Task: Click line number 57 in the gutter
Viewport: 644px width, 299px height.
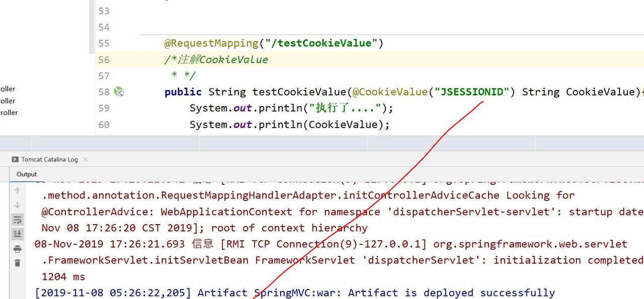Action: (104, 76)
